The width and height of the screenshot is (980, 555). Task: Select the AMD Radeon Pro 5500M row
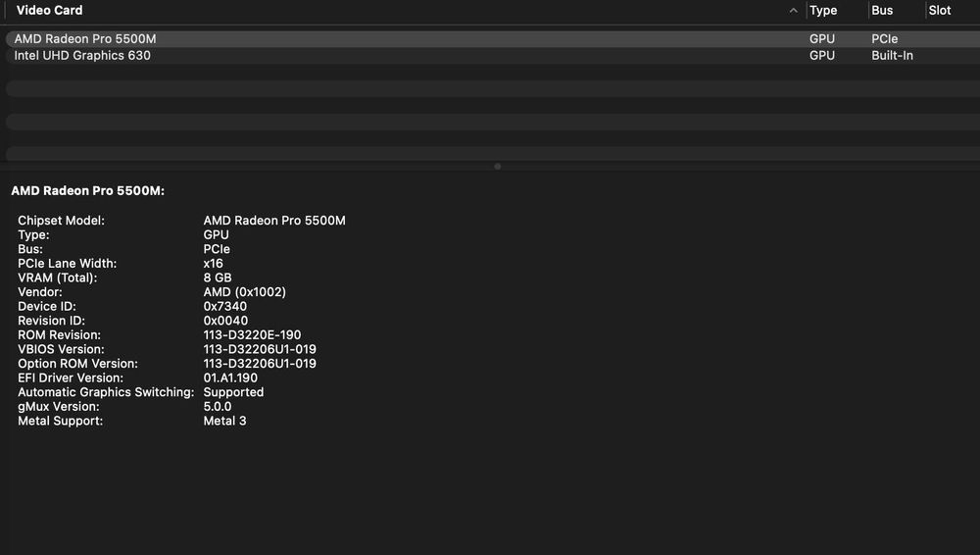[493, 39]
